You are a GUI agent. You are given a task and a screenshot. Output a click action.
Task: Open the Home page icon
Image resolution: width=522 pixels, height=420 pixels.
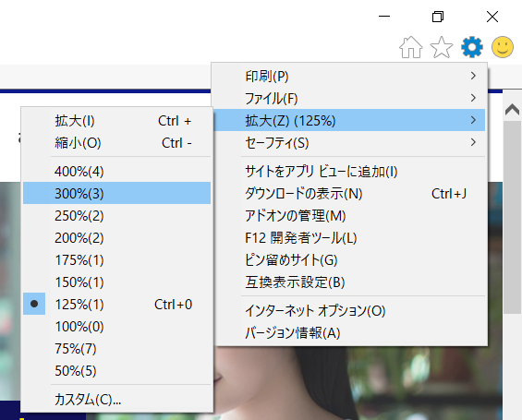pos(411,47)
